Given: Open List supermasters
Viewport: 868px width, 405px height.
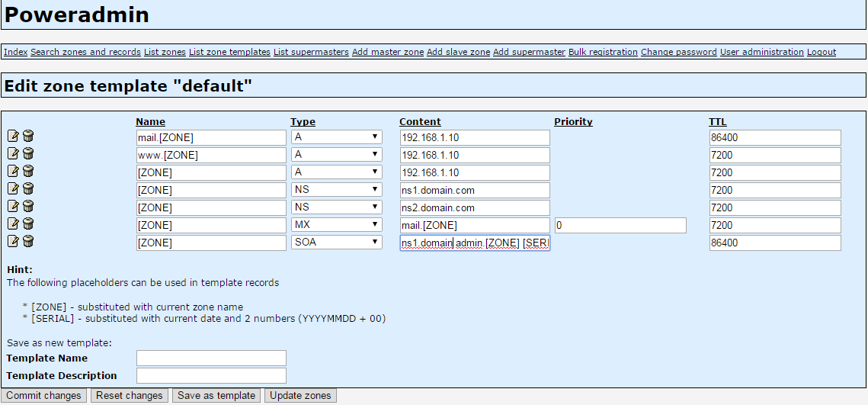Looking at the screenshot, I should (311, 52).
